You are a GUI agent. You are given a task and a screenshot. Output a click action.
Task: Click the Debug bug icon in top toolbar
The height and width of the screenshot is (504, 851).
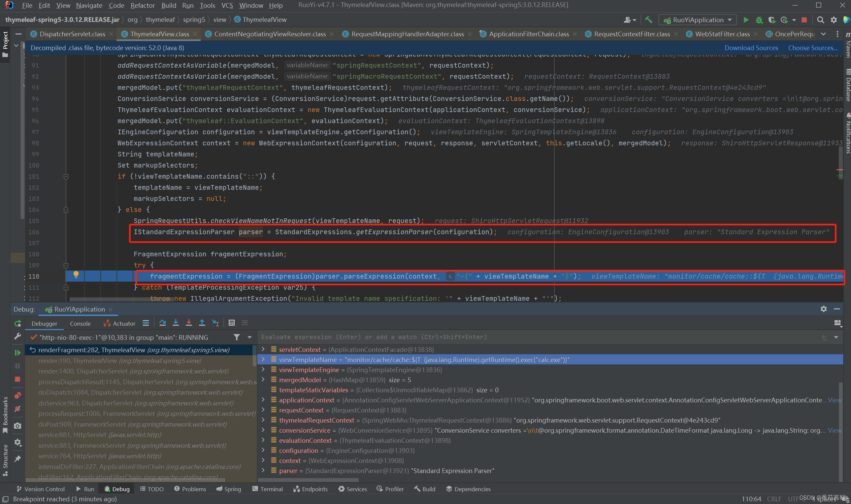[x=759, y=20]
